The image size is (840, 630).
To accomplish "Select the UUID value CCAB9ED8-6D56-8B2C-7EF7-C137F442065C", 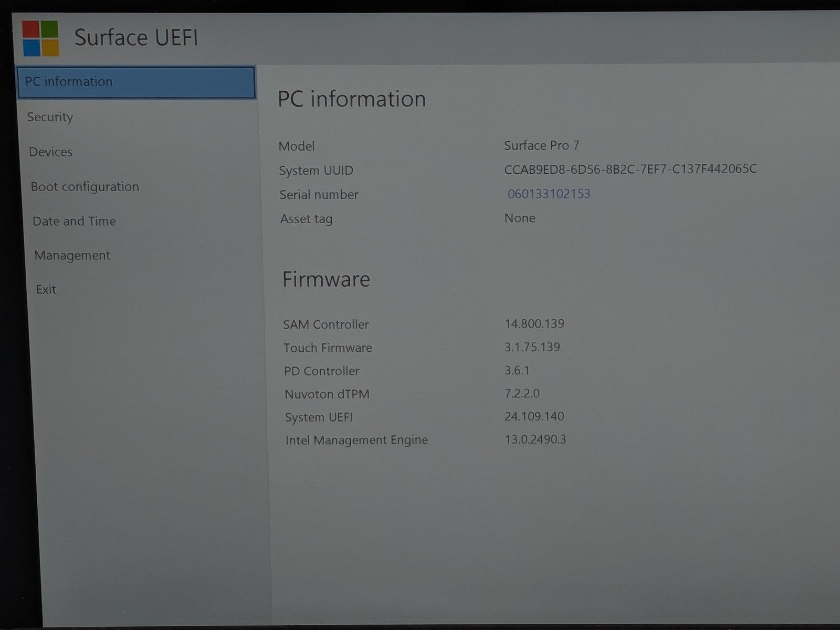I will (x=631, y=169).
